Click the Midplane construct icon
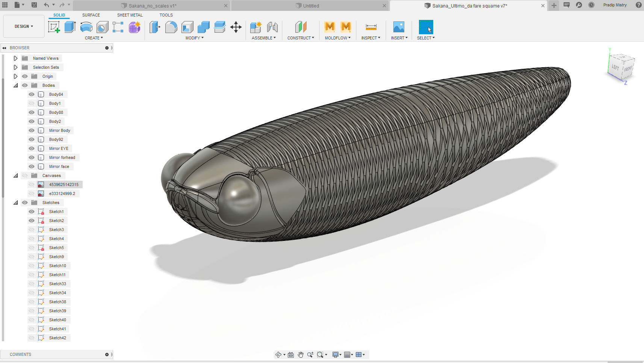The image size is (644, 363). 301,27
